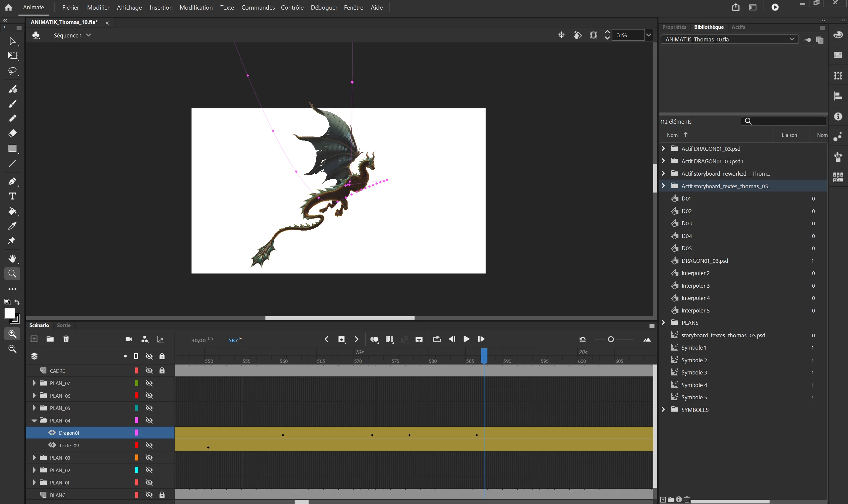
Task: Click the fill color swatch
Action: tap(9, 313)
